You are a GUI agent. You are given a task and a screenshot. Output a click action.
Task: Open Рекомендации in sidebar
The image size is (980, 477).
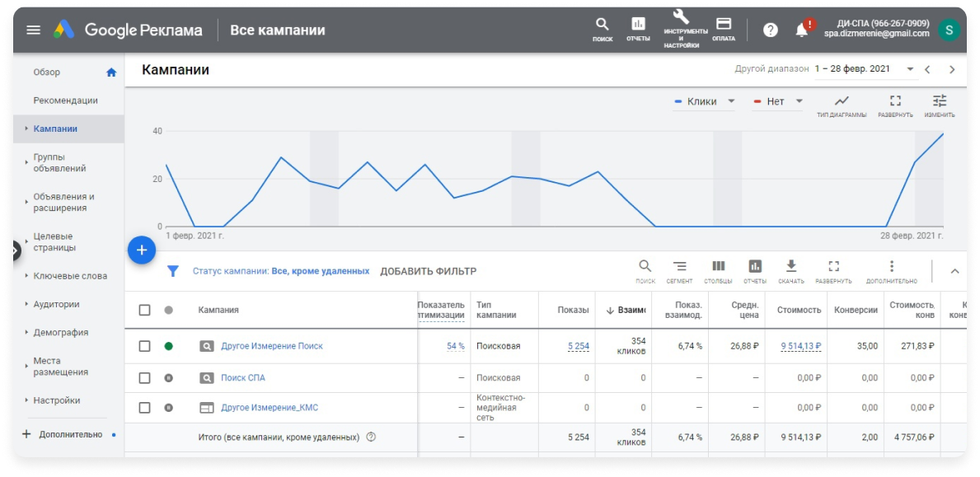pyautogui.click(x=66, y=101)
